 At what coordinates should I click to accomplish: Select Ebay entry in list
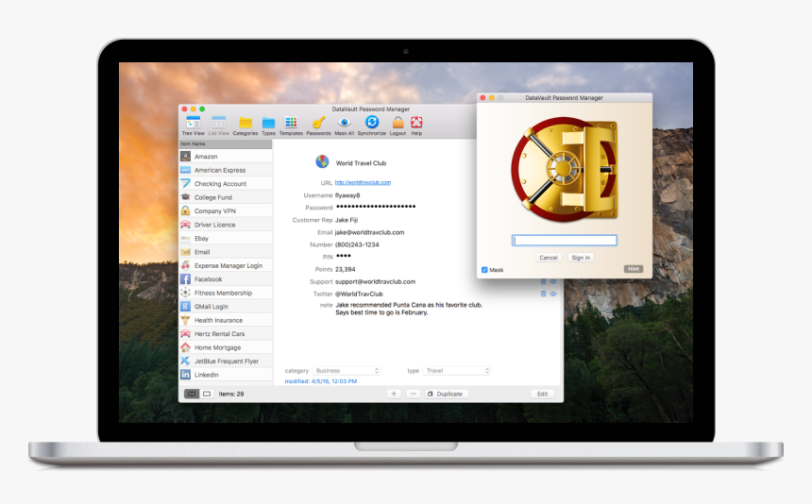tap(226, 238)
